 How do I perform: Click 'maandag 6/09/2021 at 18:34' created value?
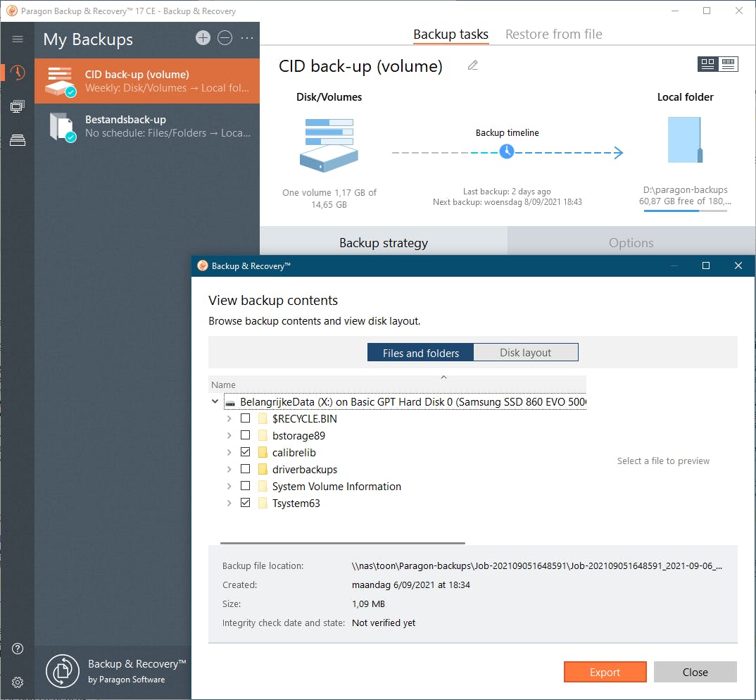point(411,585)
